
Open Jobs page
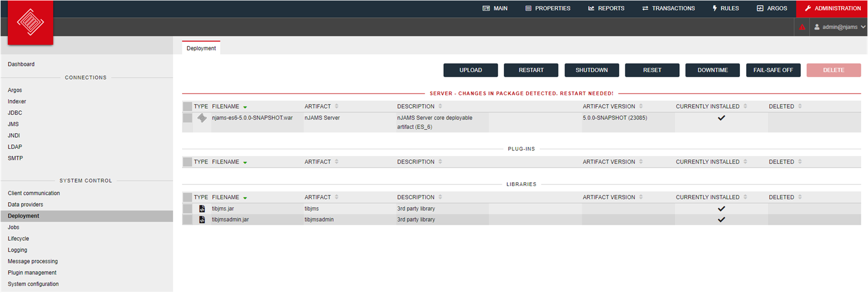click(x=13, y=227)
